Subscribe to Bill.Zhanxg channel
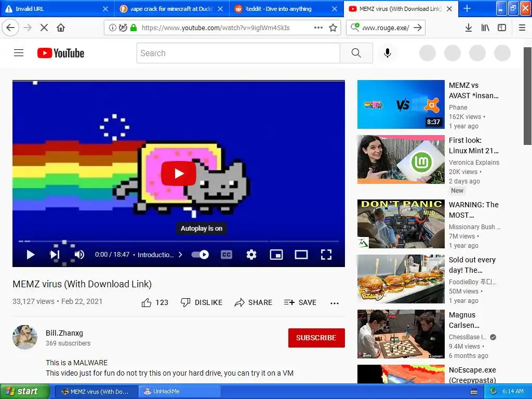 tap(316, 338)
